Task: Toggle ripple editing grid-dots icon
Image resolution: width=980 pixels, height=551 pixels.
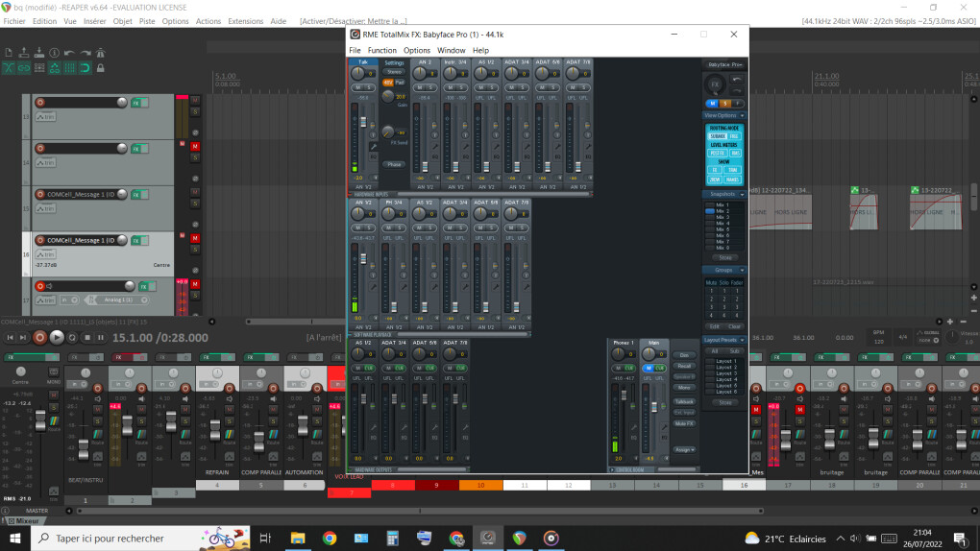Action: click(39, 68)
